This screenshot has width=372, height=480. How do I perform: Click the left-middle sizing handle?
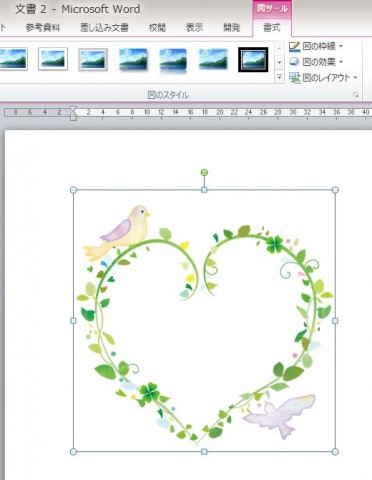click(73, 321)
